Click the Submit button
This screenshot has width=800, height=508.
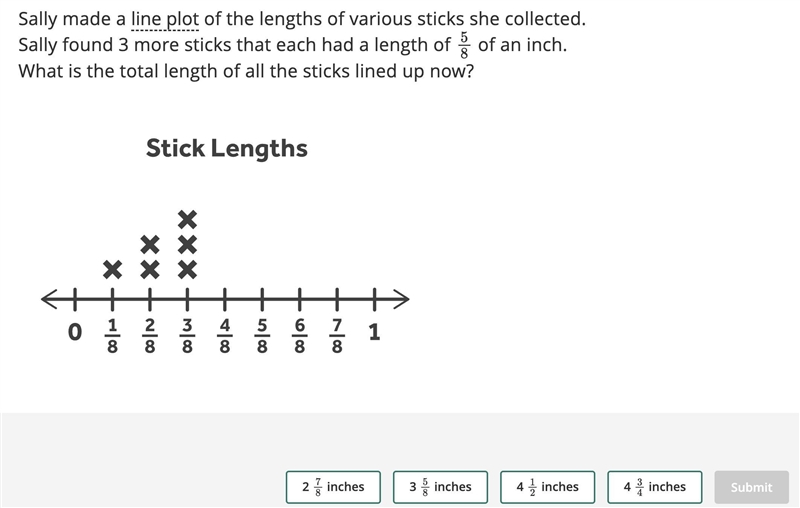[752, 487]
